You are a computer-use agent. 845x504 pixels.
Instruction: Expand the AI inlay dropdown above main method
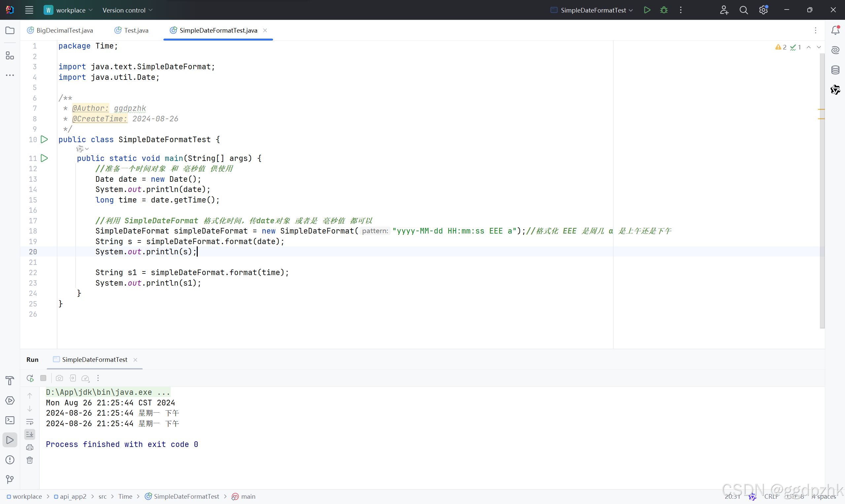tap(83, 149)
